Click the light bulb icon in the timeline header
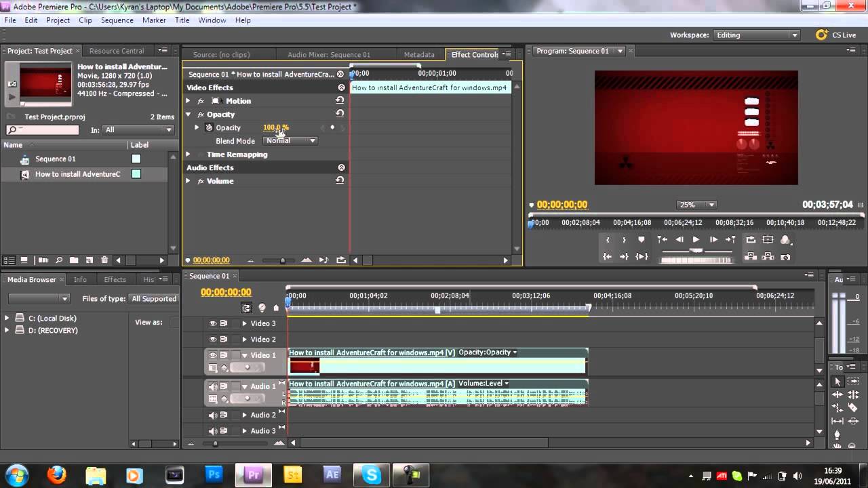 pyautogui.click(x=262, y=308)
